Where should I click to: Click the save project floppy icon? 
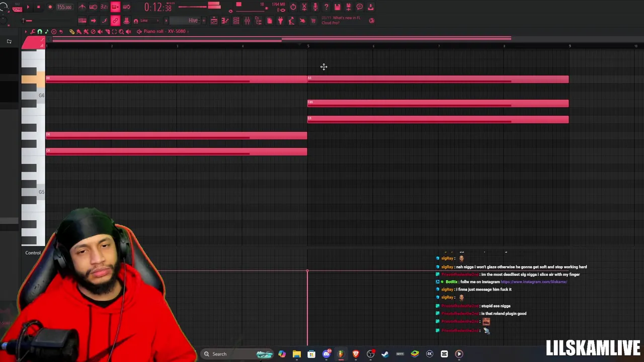[x=338, y=7]
